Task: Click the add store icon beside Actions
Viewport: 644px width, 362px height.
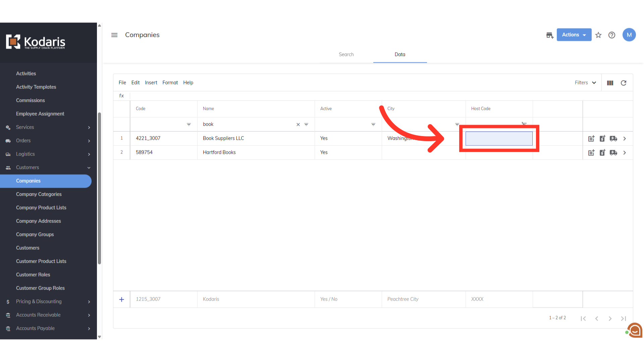Action: [x=549, y=35]
